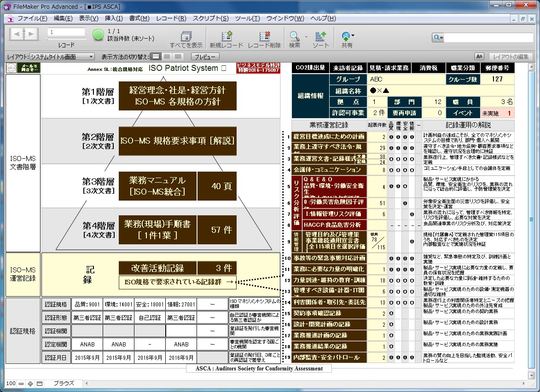Screen dimensions: 540x392
Task: Click the 消費税 button
Action: [428, 68]
